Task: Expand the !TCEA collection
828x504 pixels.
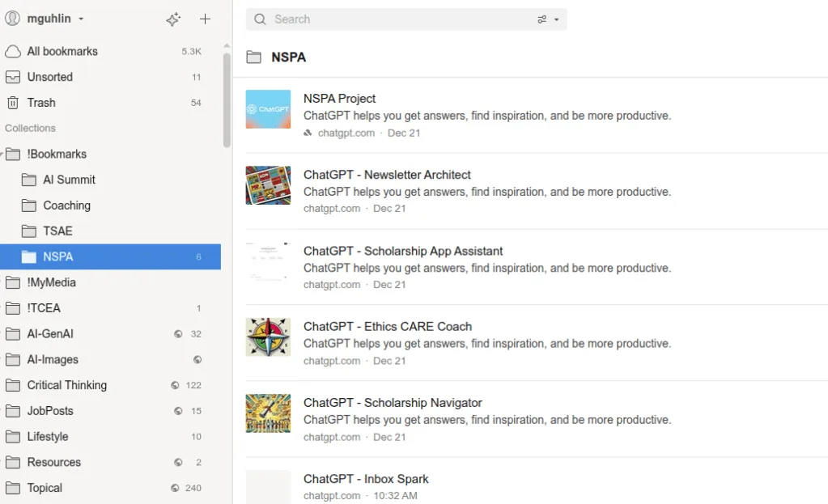Action: coord(2,308)
